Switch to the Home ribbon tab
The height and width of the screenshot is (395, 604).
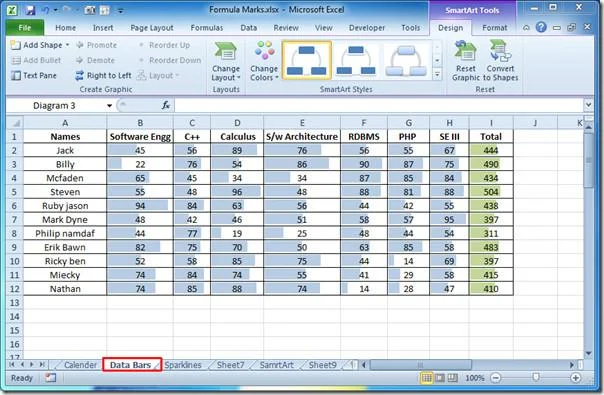click(65, 28)
